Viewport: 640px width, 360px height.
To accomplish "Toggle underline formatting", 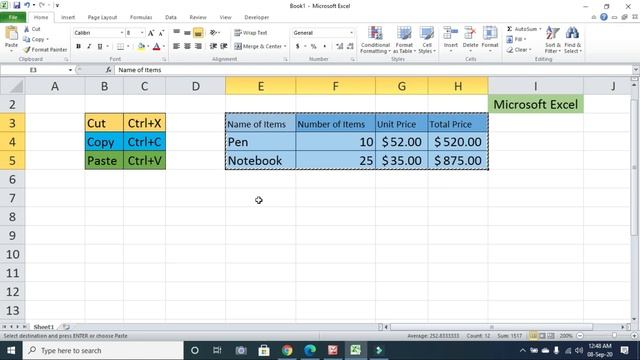I will [100, 47].
